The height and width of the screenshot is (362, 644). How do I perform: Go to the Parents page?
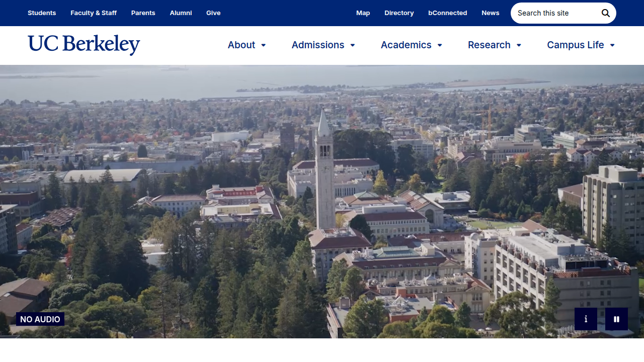(x=143, y=13)
